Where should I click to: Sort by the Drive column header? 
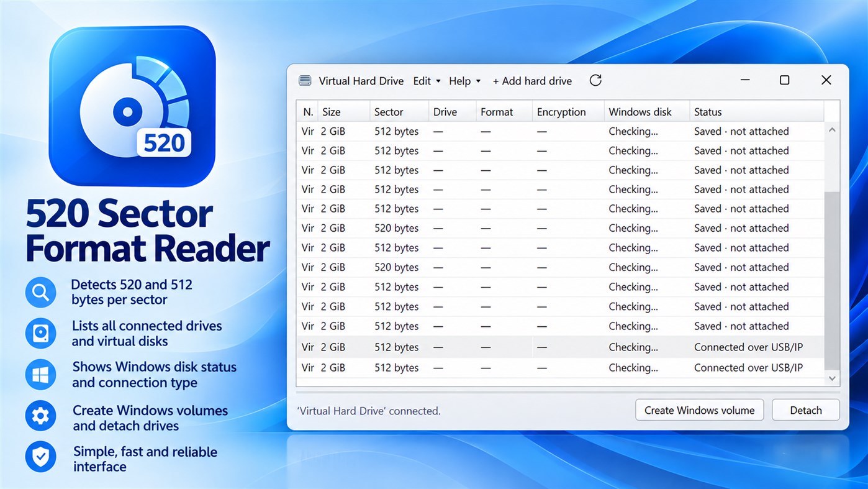(x=453, y=112)
